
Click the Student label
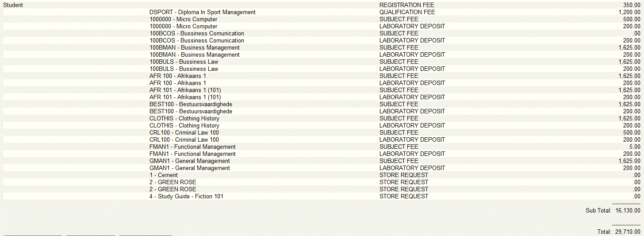pyautogui.click(x=13, y=5)
